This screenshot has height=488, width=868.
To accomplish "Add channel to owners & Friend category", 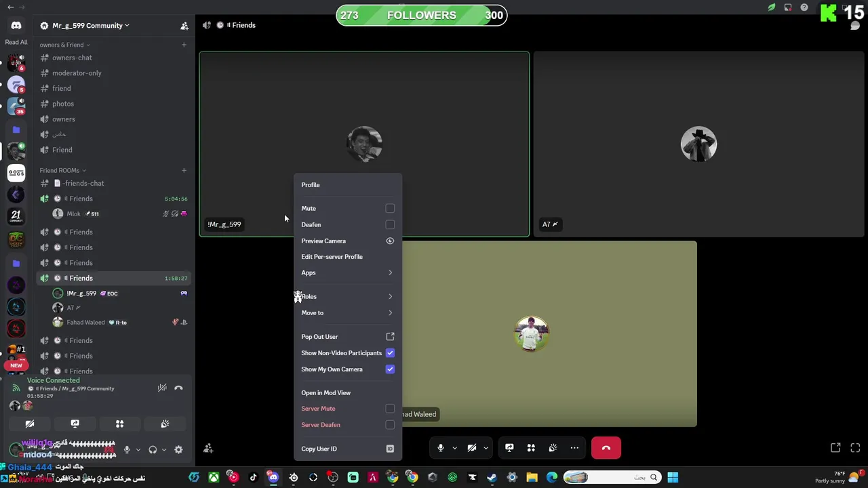I will (x=184, y=45).
